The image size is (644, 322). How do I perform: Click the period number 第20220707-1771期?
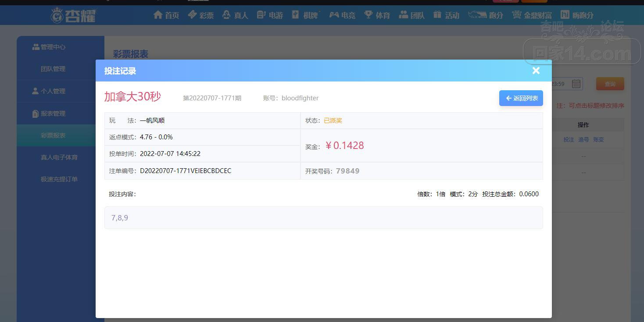[212, 98]
